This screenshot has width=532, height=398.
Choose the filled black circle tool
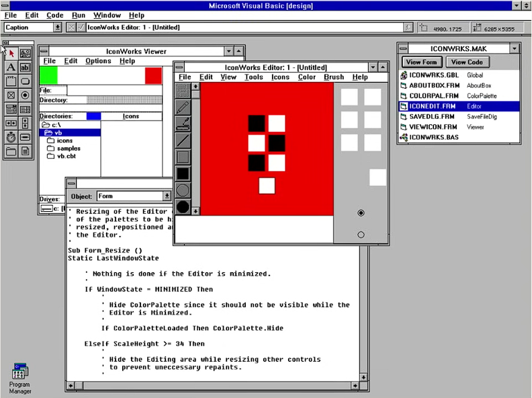coord(183,206)
